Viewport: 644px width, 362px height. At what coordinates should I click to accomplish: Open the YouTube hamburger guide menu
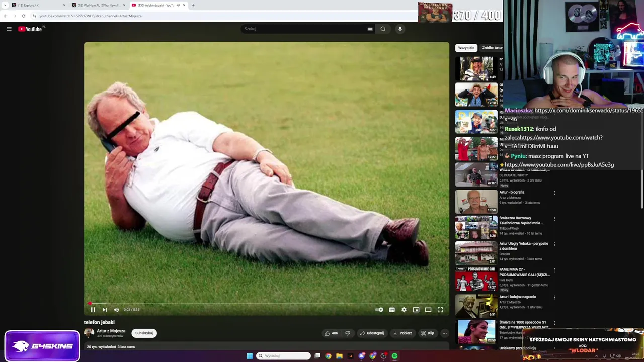click(9, 29)
